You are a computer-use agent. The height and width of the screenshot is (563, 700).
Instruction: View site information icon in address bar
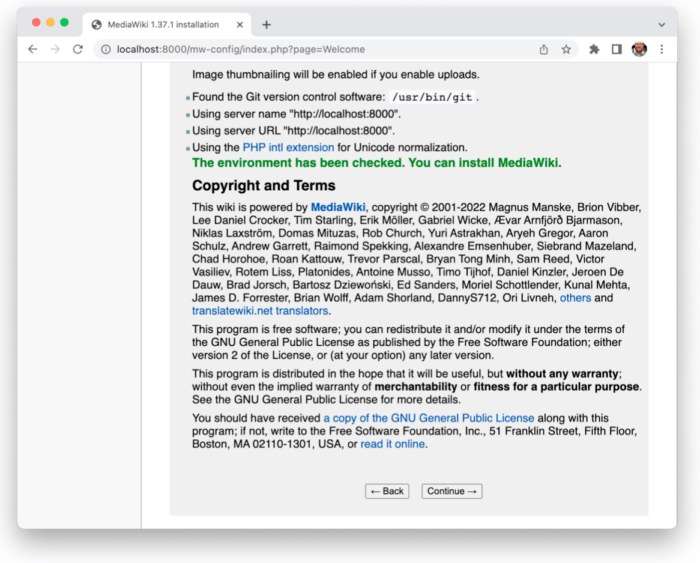click(106, 50)
